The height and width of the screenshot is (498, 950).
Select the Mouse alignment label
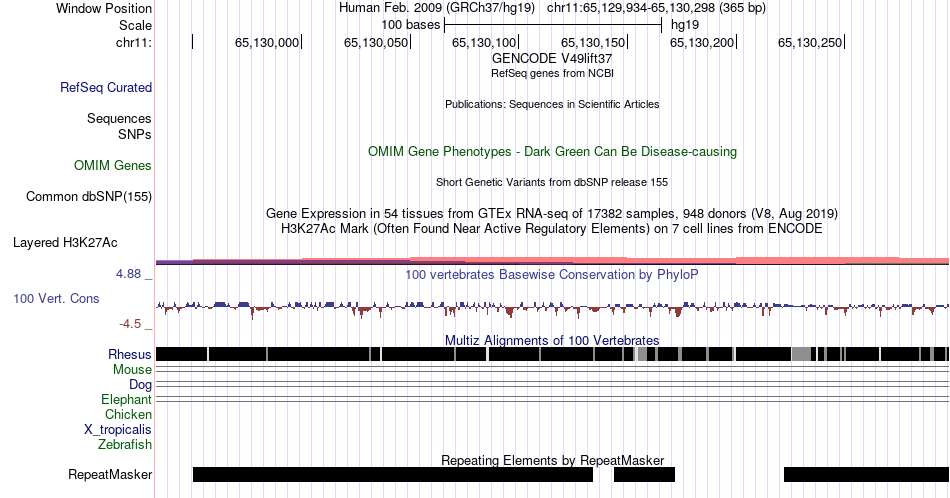click(x=132, y=370)
